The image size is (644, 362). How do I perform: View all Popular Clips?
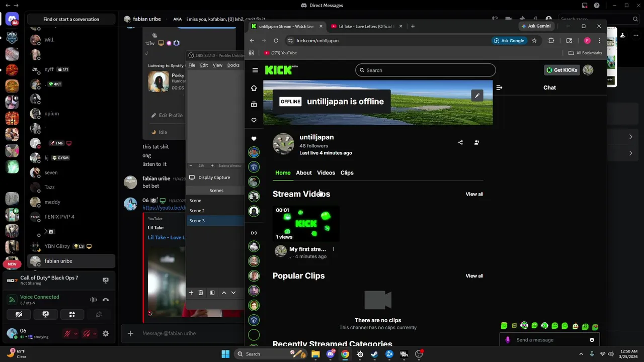click(x=474, y=276)
